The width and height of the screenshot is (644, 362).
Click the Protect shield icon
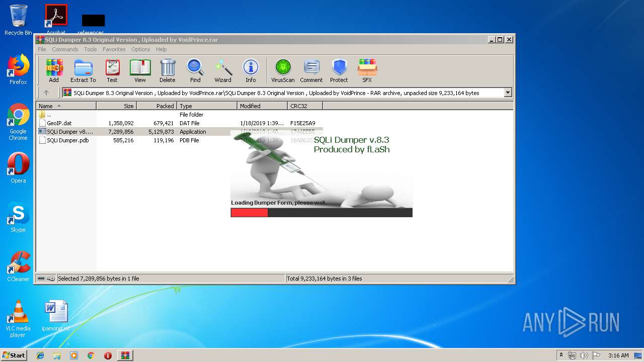[339, 70]
